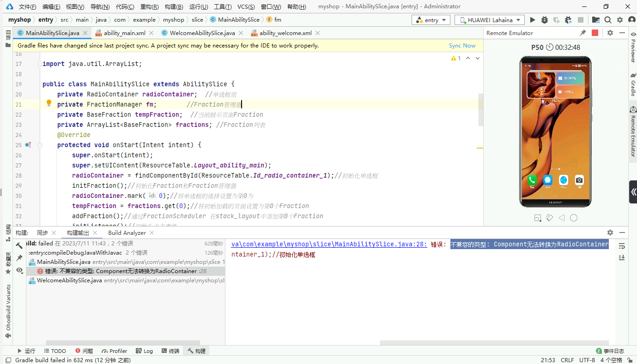This screenshot has width=637, height=364.
Task: Open the entry run configuration dropdown
Action: click(431, 20)
